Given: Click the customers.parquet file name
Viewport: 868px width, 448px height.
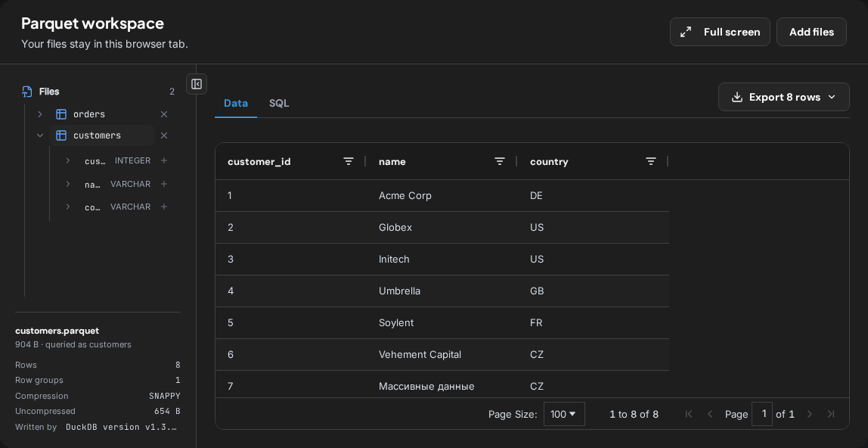Looking at the screenshot, I should (x=57, y=331).
